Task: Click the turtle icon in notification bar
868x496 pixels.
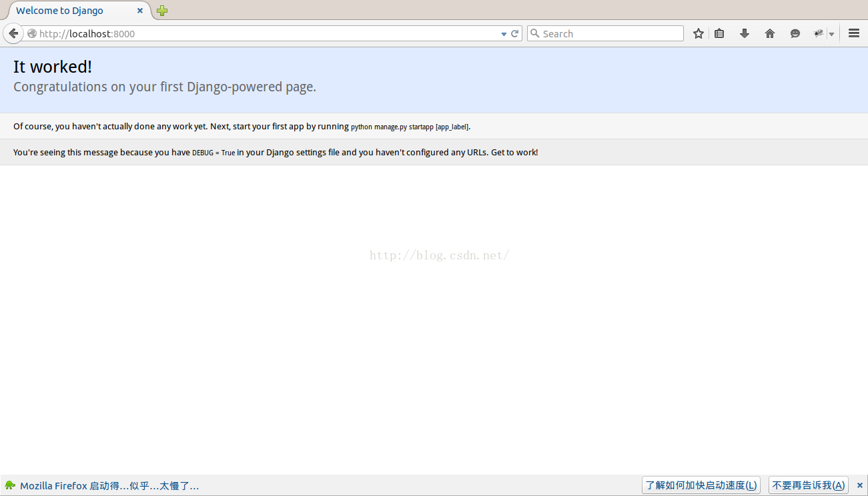Action: tap(10, 485)
